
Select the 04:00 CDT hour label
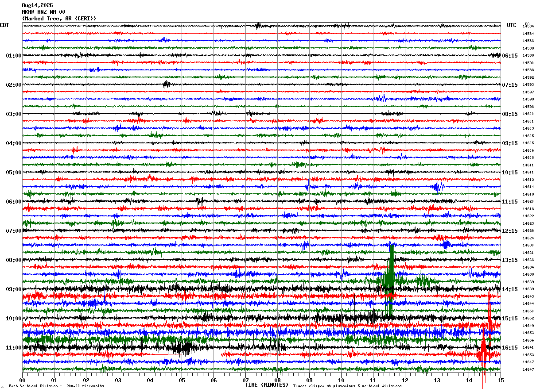(14, 143)
